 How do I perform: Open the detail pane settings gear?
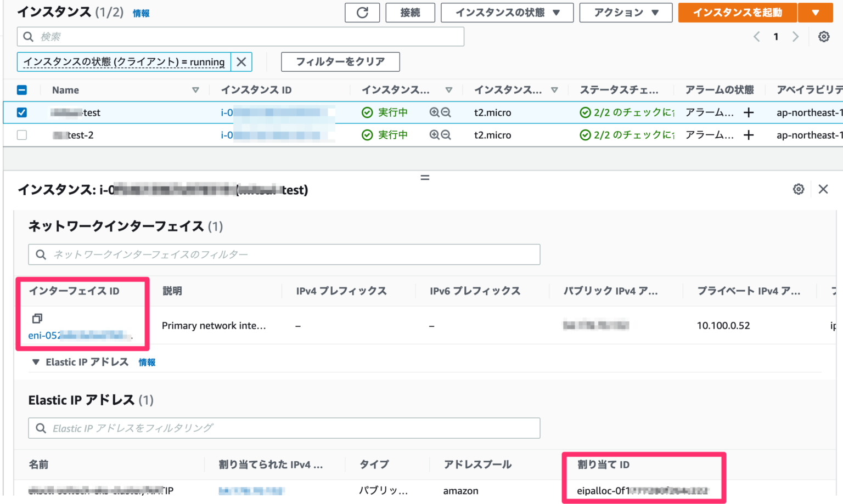(799, 189)
